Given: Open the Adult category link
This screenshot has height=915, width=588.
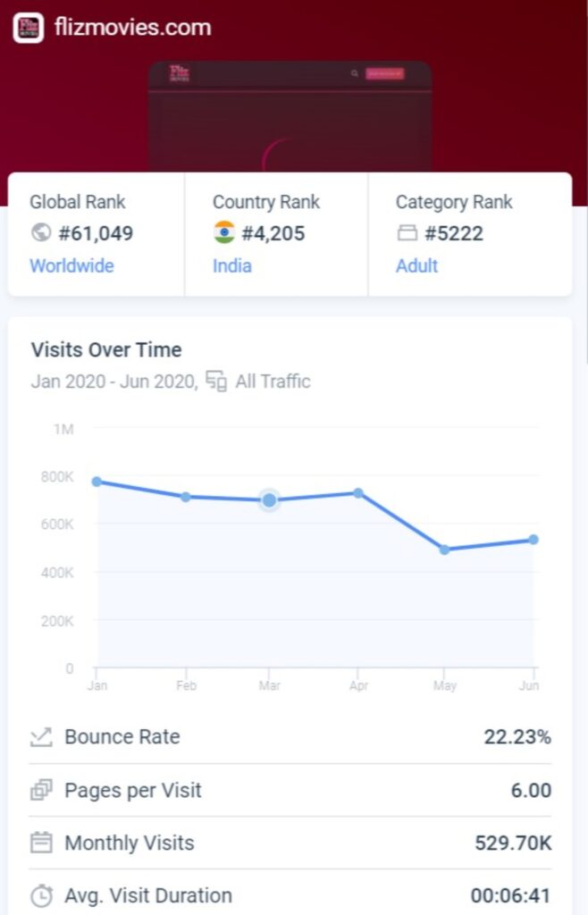Looking at the screenshot, I should coord(416,265).
